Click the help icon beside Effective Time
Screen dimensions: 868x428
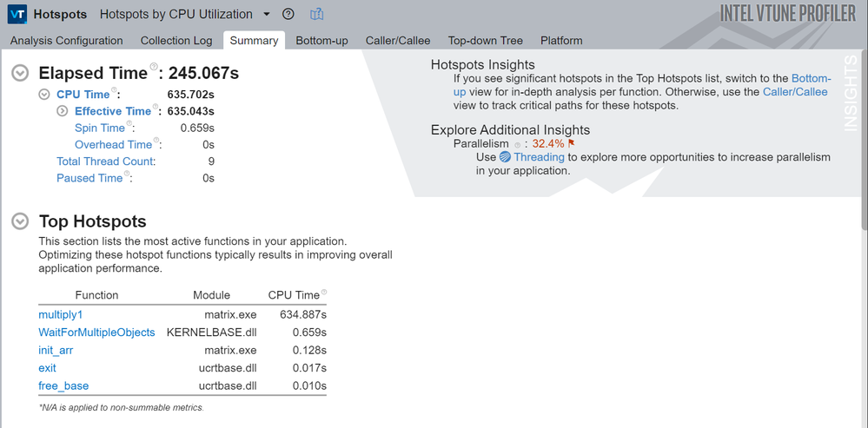[x=156, y=107]
